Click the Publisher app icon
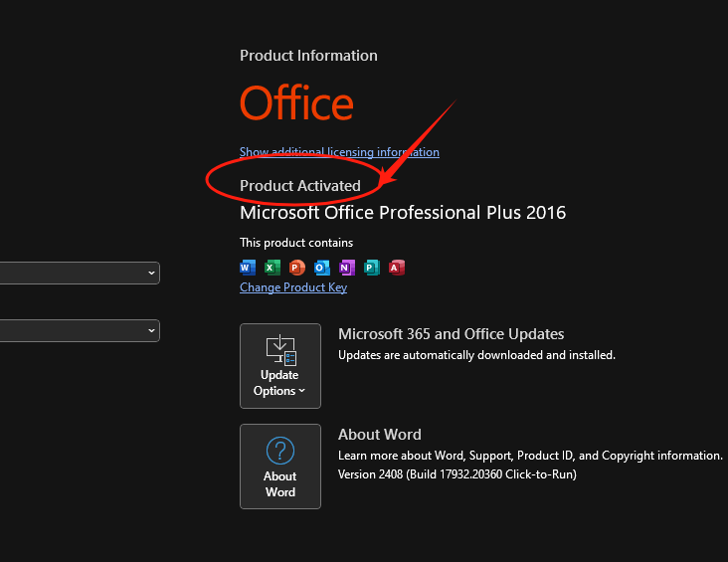Image resolution: width=728 pixels, height=562 pixels. 372,268
